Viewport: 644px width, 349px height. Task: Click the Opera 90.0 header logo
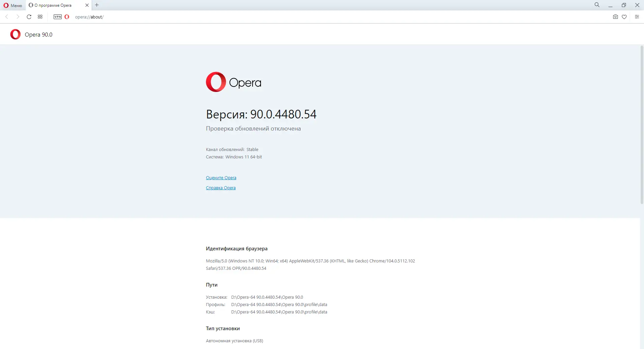pyautogui.click(x=15, y=34)
